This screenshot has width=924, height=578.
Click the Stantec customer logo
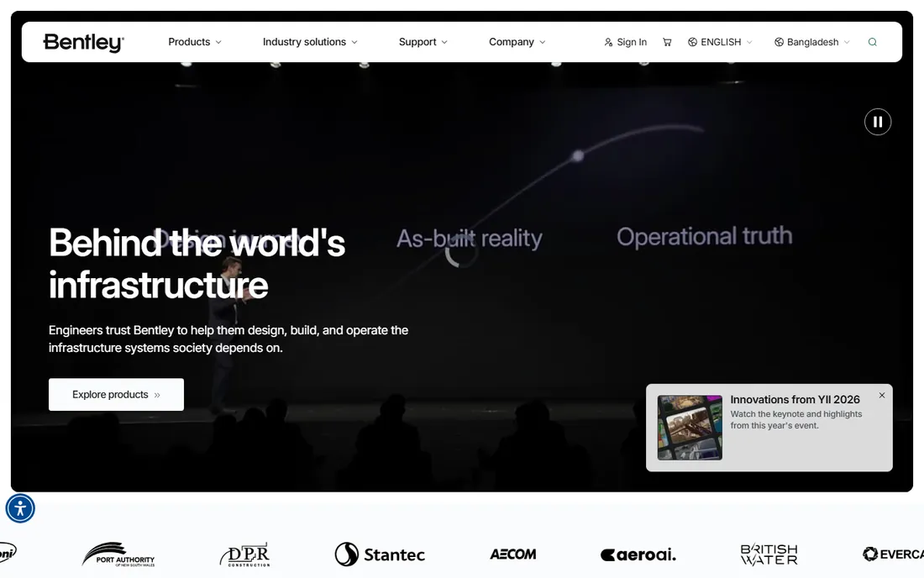coord(380,554)
